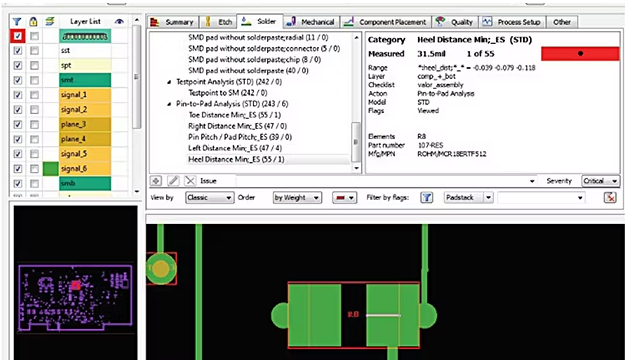Uncheck the plane_4 layer checkbox

(18, 139)
